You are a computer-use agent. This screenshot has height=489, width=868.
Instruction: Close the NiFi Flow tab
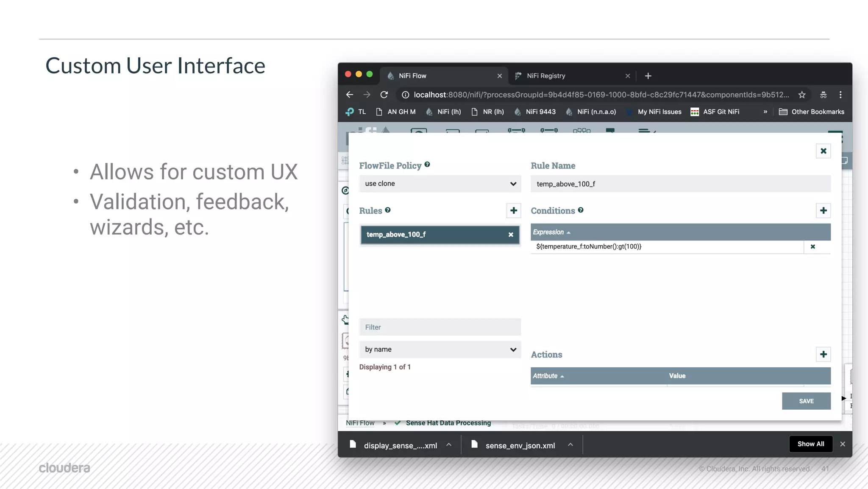[x=500, y=76]
